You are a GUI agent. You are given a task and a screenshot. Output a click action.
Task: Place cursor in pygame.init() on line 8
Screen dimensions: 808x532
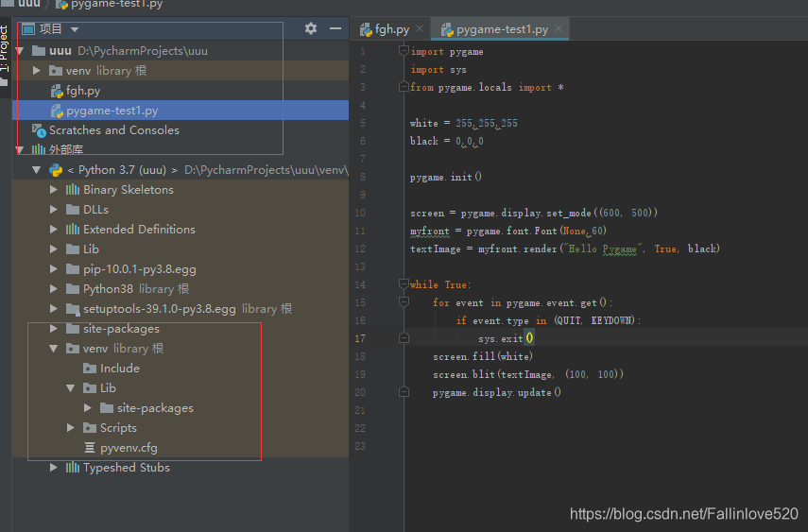pyautogui.click(x=446, y=177)
